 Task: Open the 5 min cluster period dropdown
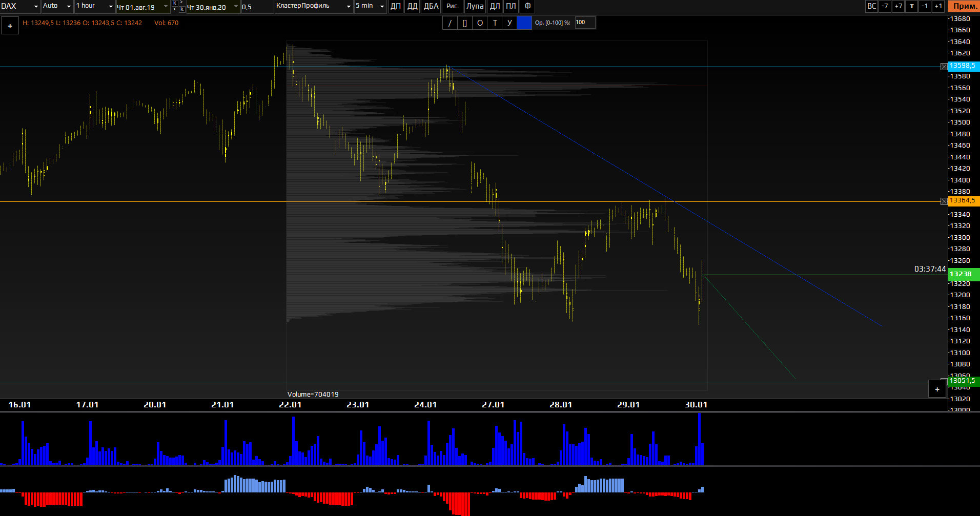pos(370,6)
